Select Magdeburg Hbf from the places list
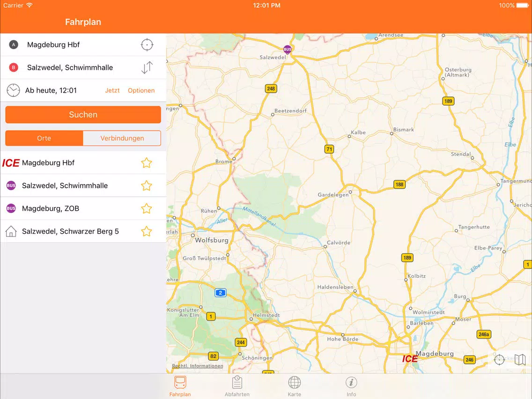Viewport: 532px width, 399px height. point(83,163)
